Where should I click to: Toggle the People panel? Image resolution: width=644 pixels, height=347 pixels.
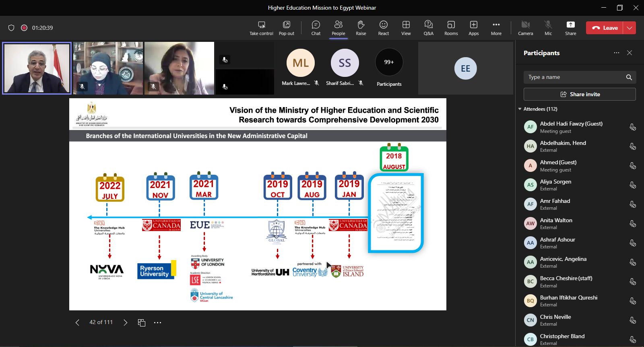point(338,28)
